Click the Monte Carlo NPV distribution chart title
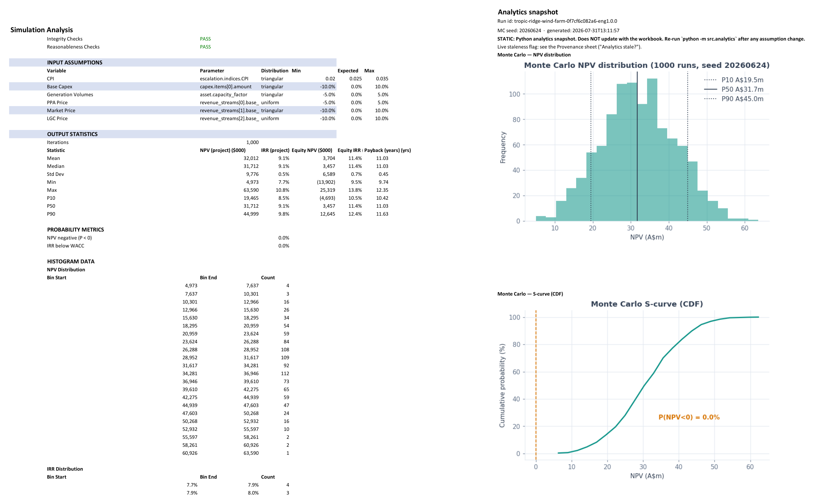The width and height of the screenshot is (814, 504). (x=647, y=65)
